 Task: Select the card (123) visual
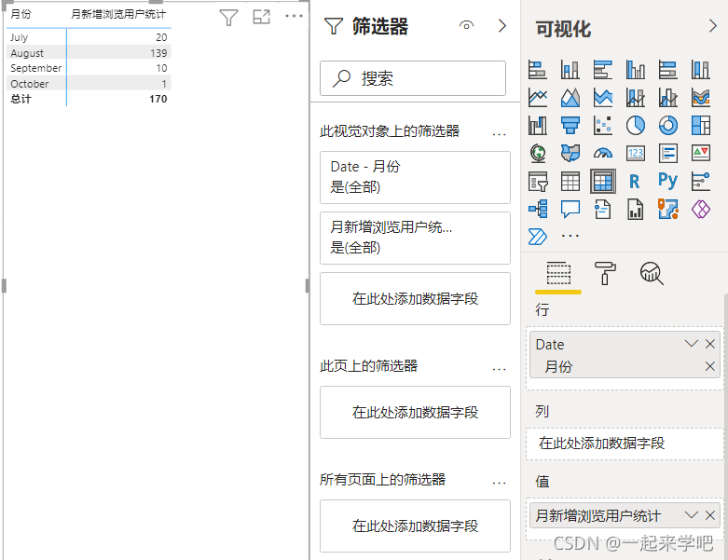point(635,153)
